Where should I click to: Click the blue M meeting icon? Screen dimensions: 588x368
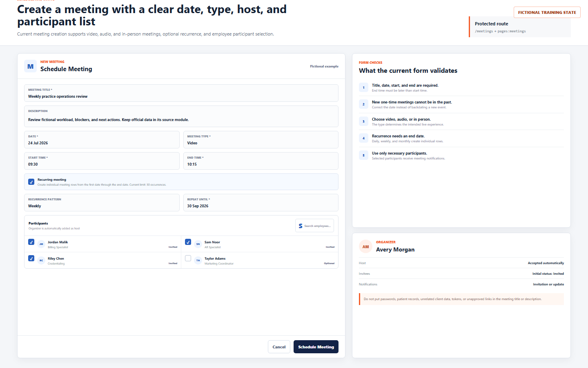coord(31,66)
